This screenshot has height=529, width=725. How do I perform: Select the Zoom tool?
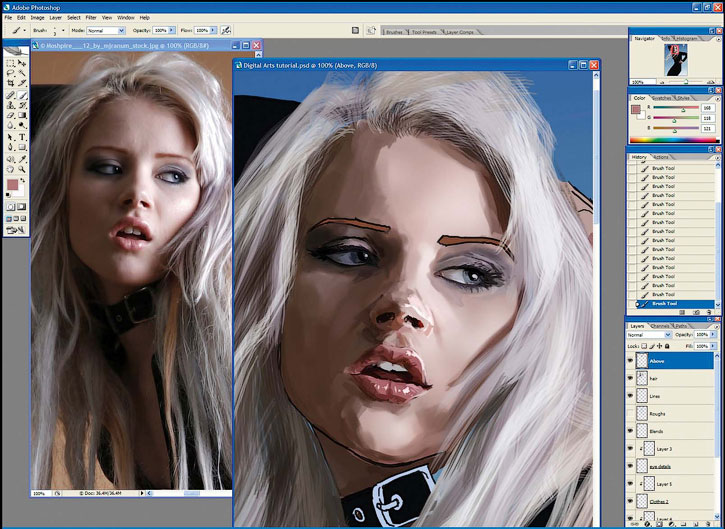22,169
